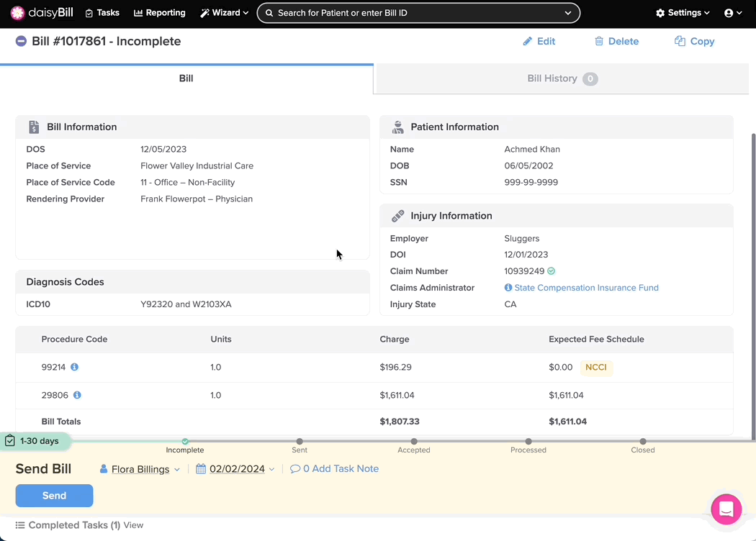Click info icon next to code 29806
756x541 pixels.
coord(77,395)
